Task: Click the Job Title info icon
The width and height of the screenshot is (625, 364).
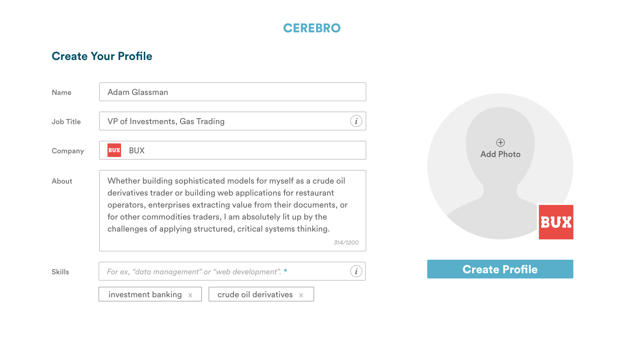Action: pos(356,121)
